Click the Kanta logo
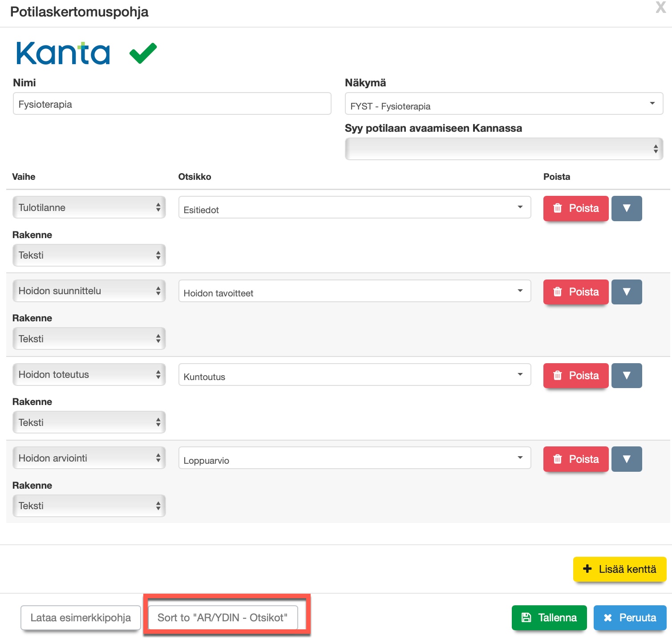Screen dimensions: 672x640 pyautogui.click(x=63, y=53)
